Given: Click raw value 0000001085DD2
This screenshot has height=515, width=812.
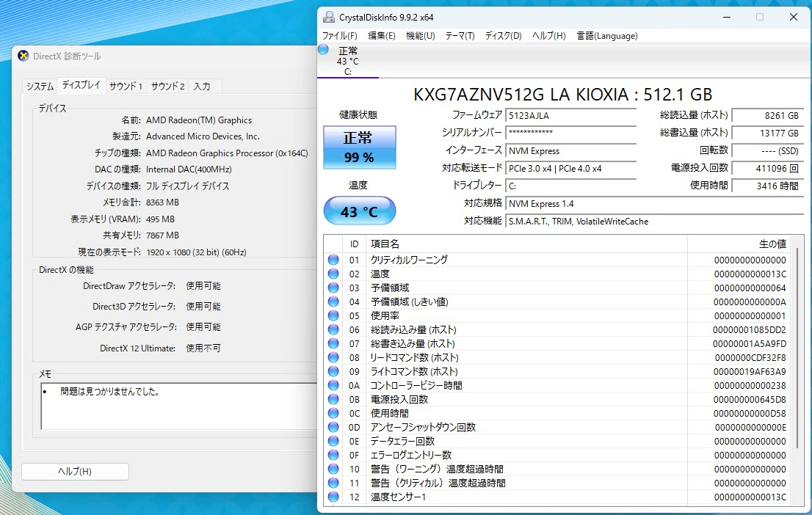Looking at the screenshot, I should click(x=749, y=329).
